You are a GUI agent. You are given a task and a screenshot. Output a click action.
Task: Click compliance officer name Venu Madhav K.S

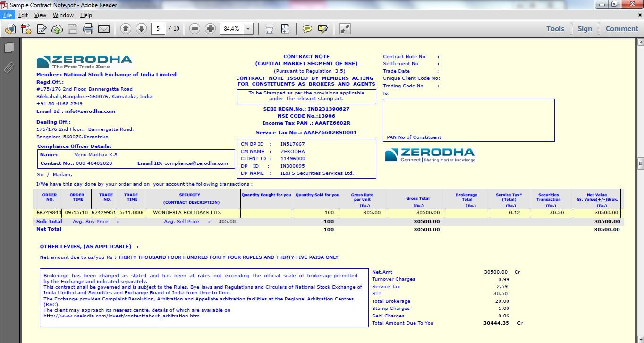tap(96, 155)
